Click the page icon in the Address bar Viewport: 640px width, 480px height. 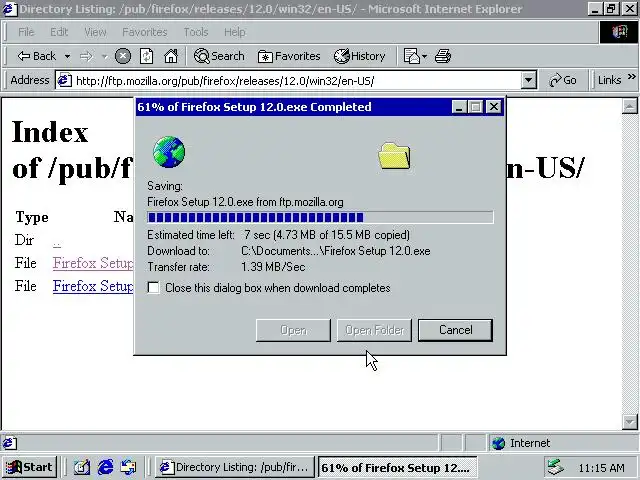(x=64, y=80)
